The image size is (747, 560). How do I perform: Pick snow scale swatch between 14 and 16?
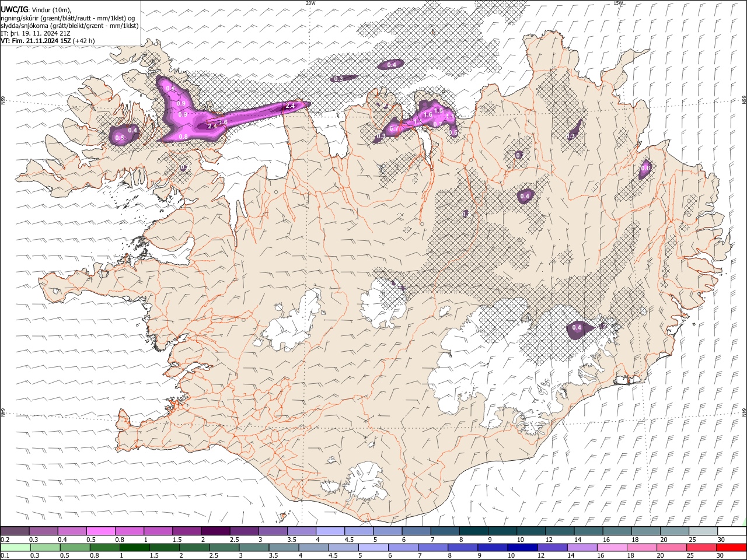589,531
